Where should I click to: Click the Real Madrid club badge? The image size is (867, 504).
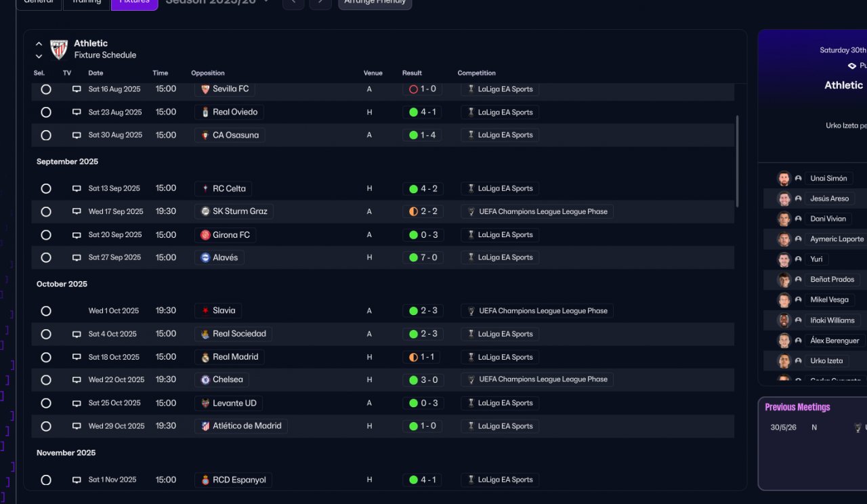click(205, 357)
